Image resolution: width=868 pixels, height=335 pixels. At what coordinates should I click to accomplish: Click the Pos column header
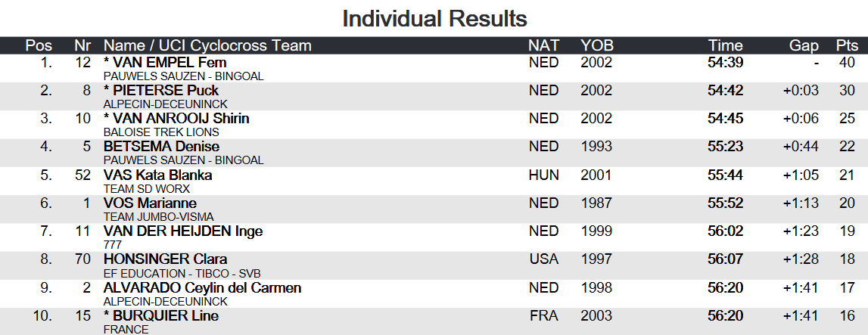pyautogui.click(x=39, y=45)
